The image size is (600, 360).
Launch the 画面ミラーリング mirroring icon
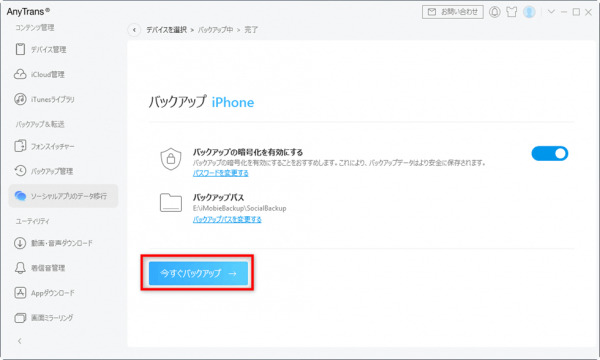(20, 318)
